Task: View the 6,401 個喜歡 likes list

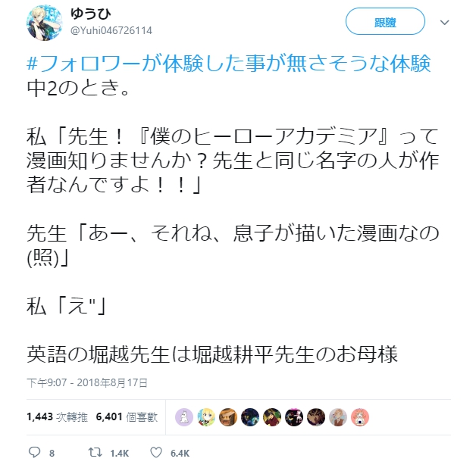Action: click(127, 417)
